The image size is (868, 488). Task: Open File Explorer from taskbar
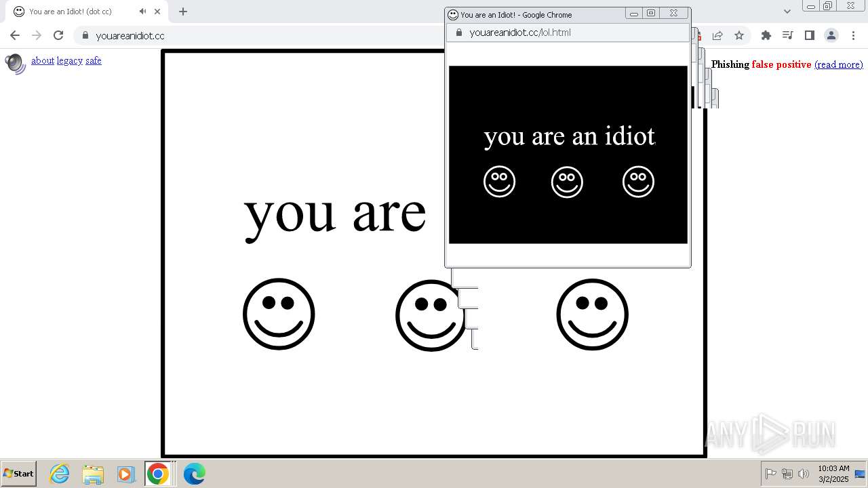pos(93,474)
